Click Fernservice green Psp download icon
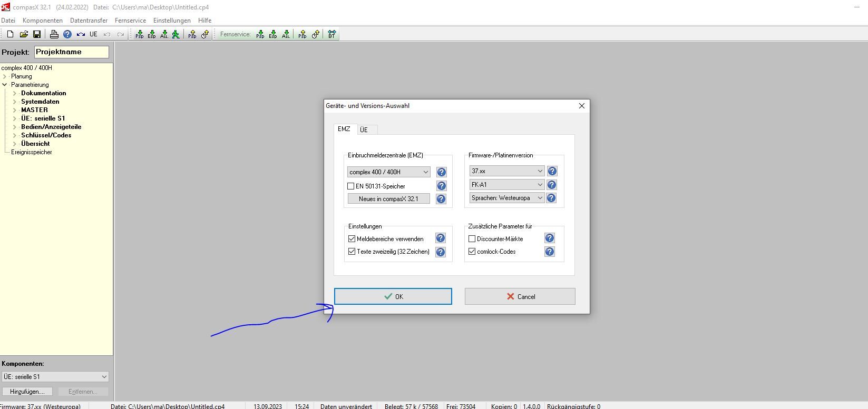 tap(260, 34)
